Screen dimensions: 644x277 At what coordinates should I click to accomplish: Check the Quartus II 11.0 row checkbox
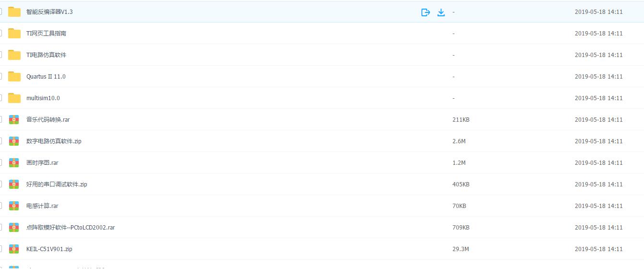click(0, 76)
